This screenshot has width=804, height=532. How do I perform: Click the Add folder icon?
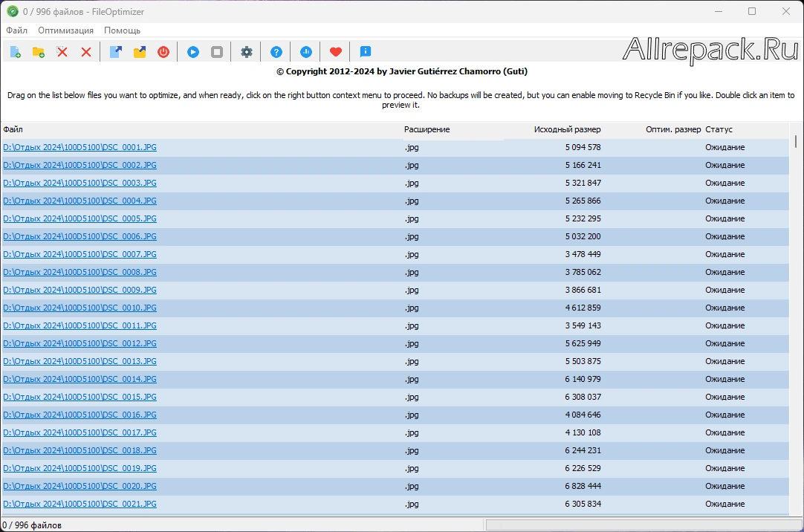point(39,52)
